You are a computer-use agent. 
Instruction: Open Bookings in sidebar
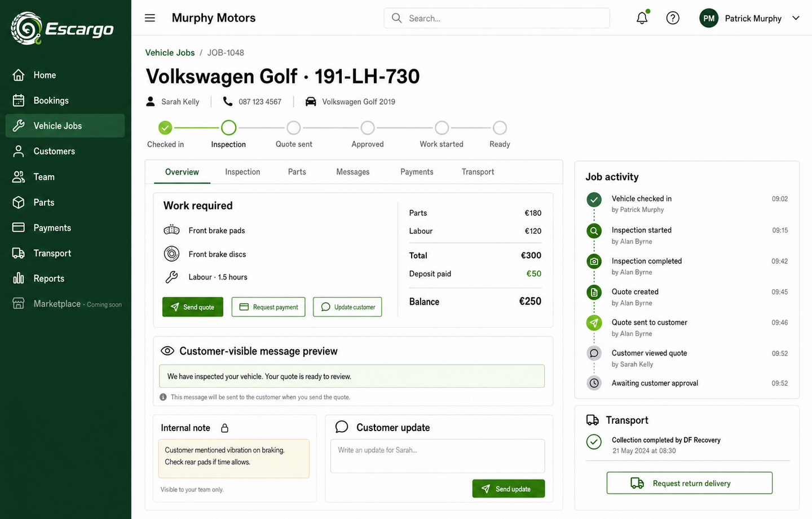[x=65, y=100]
